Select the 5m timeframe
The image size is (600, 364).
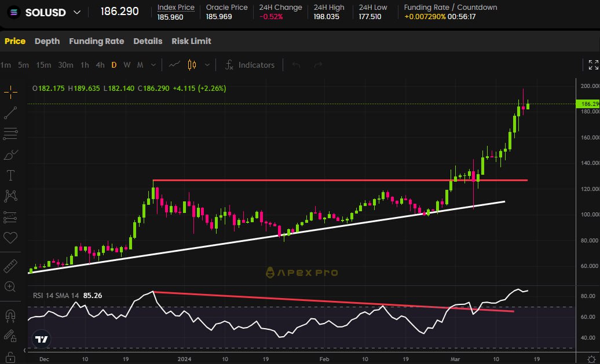23,65
